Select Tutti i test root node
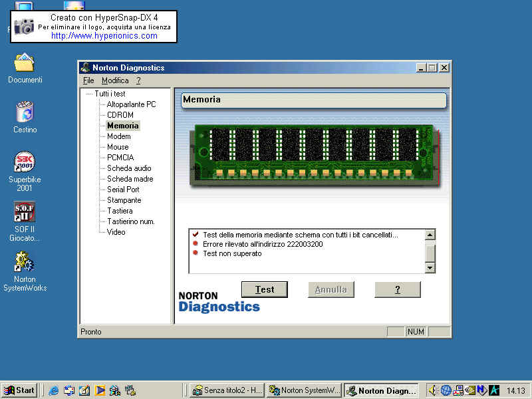The image size is (532, 399). 110,94
